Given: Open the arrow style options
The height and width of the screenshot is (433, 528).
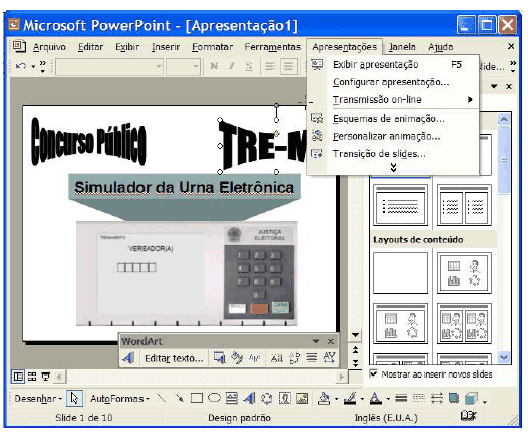Looking at the screenshot, I should tap(436, 399).
